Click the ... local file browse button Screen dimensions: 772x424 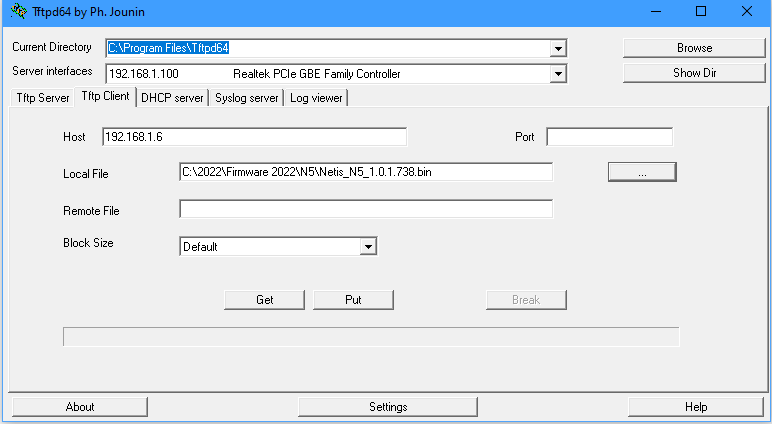(x=642, y=173)
